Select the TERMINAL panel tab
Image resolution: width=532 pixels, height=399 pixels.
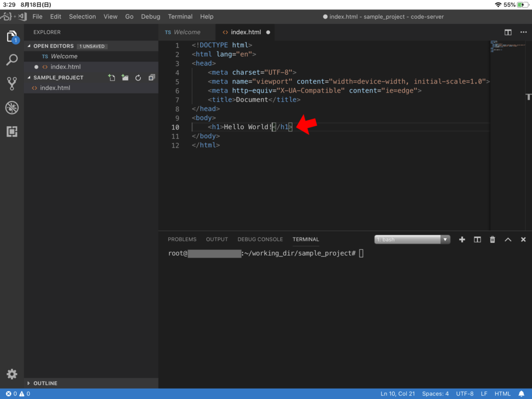pos(305,240)
